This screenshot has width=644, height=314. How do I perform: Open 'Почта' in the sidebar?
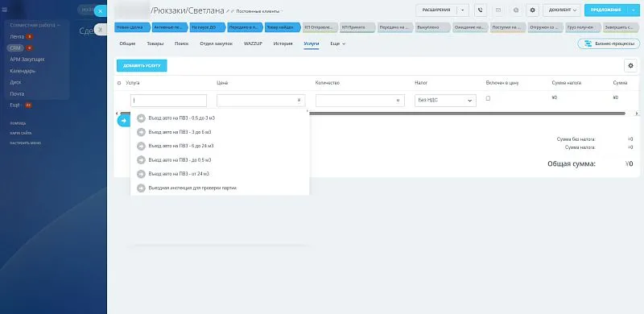point(17,93)
